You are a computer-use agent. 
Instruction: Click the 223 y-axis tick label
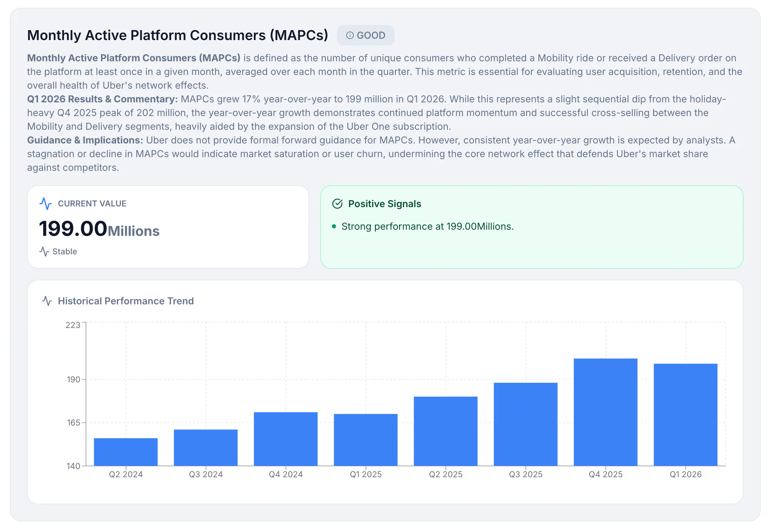73,325
